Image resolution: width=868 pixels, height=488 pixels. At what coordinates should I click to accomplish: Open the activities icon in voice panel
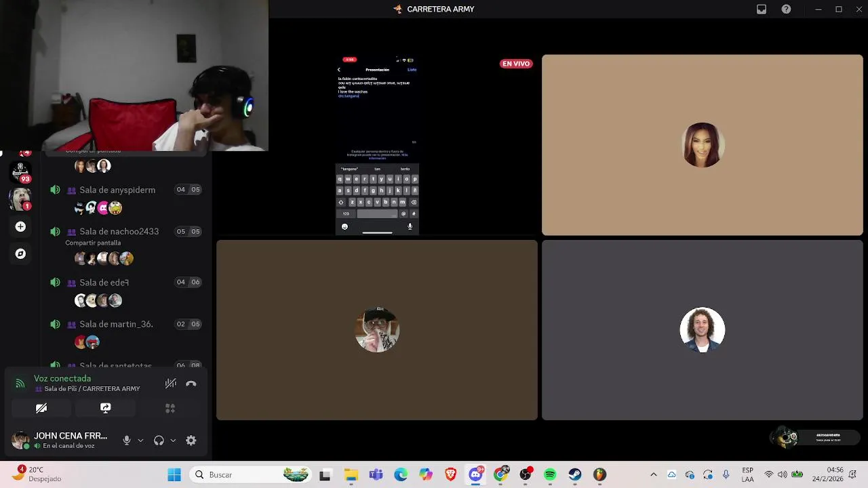pyautogui.click(x=170, y=408)
